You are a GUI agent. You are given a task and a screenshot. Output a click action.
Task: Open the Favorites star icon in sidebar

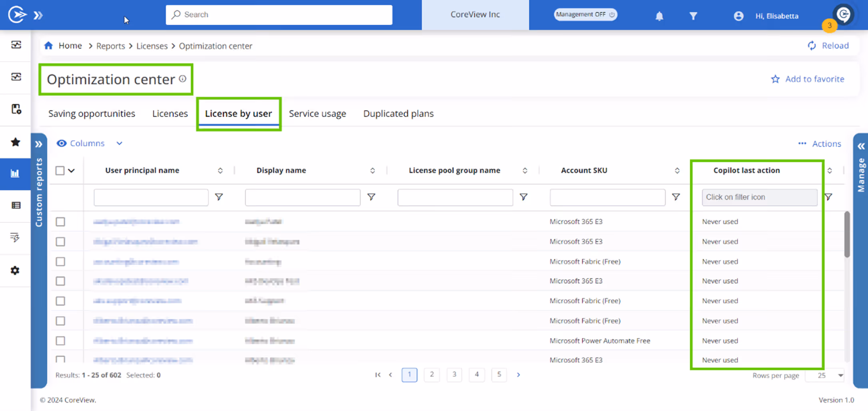[x=15, y=142]
